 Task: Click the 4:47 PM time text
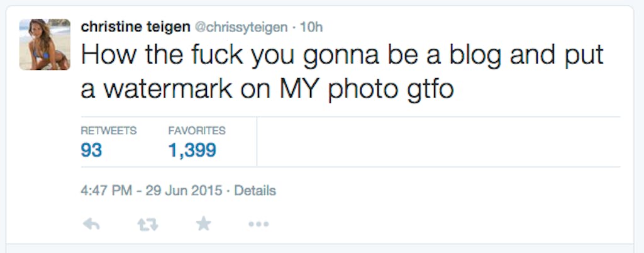105,190
